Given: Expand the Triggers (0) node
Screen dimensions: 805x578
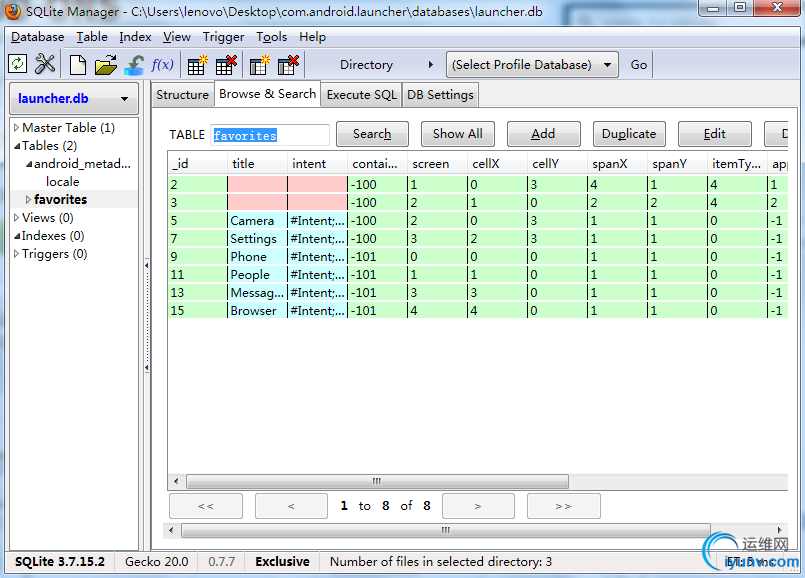Looking at the screenshot, I should (x=16, y=254).
